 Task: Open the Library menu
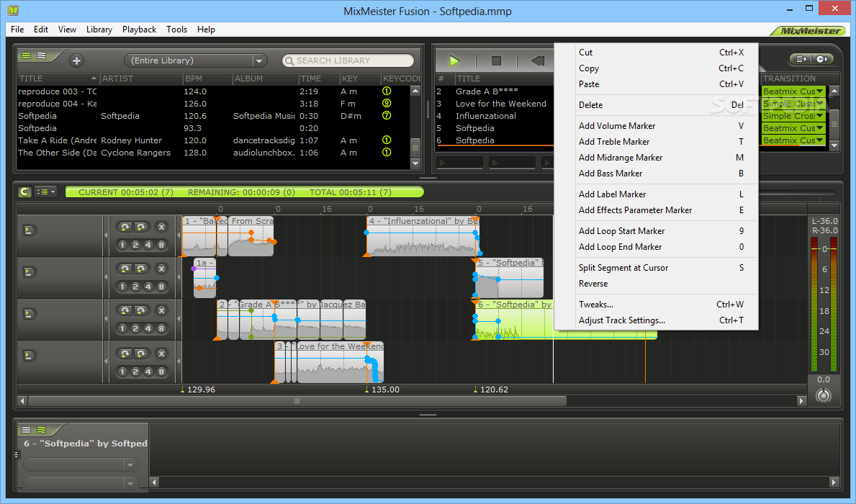tap(99, 30)
